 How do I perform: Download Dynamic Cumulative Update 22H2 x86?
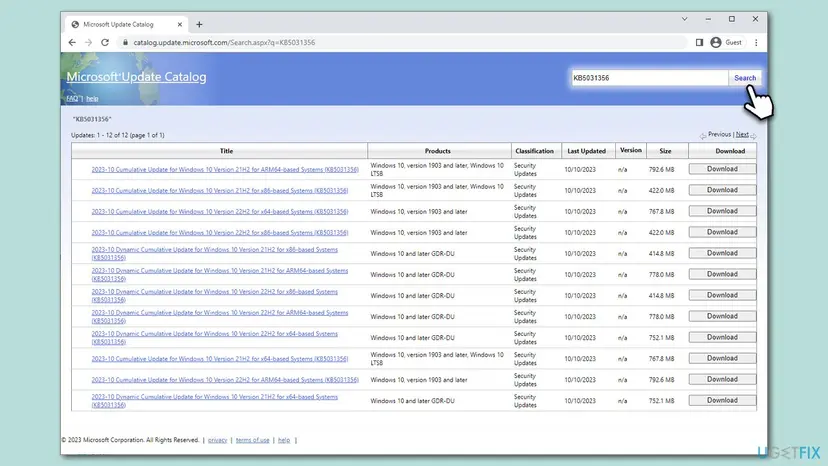point(722,295)
